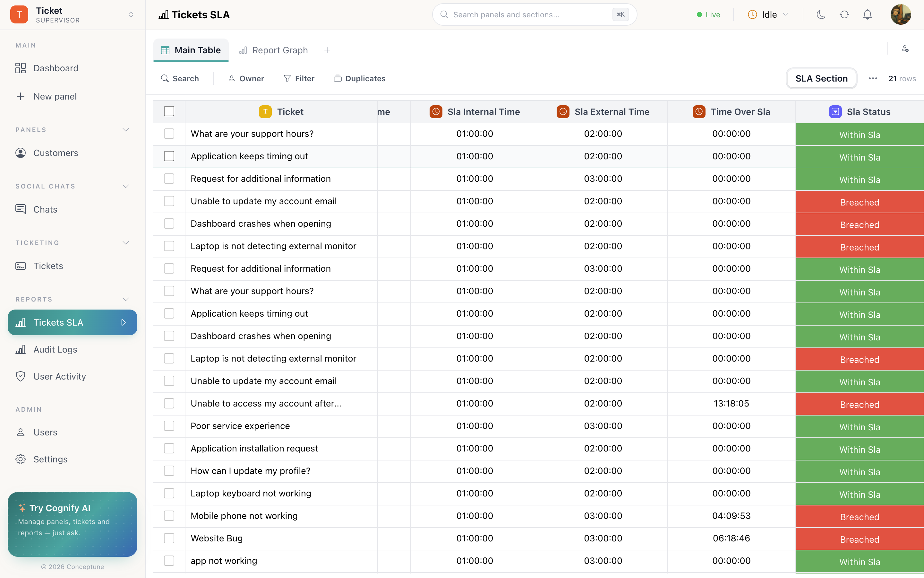The width and height of the screenshot is (924, 578).
Task: Collapse the REPORTS section
Action: coord(126,299)
